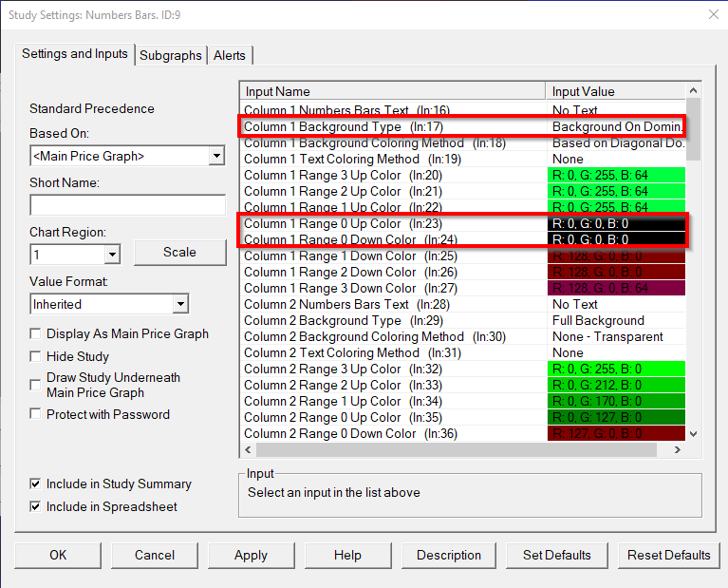Close the Study Settings dialog
The height and width of the screenshot is (588, 728).
click(x=714, y=15)
